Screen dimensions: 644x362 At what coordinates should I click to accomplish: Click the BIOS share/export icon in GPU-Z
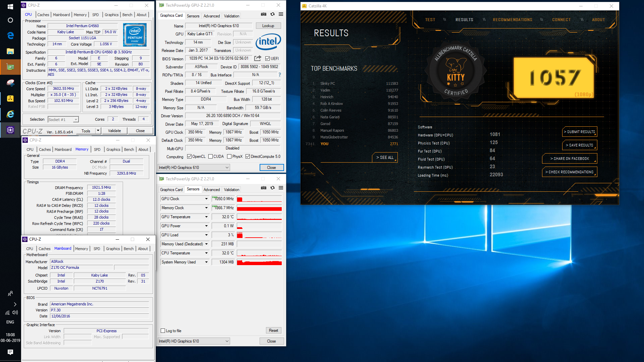point(258,58)
